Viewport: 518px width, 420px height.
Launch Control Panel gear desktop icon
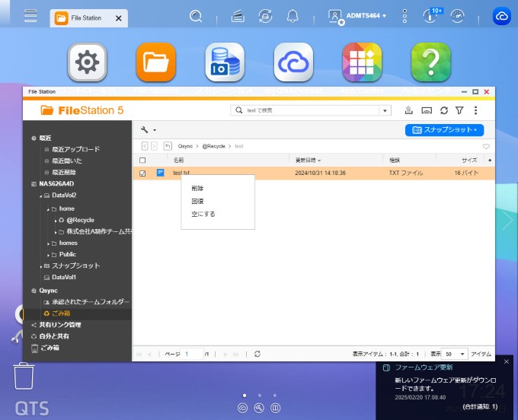[87, 62]
